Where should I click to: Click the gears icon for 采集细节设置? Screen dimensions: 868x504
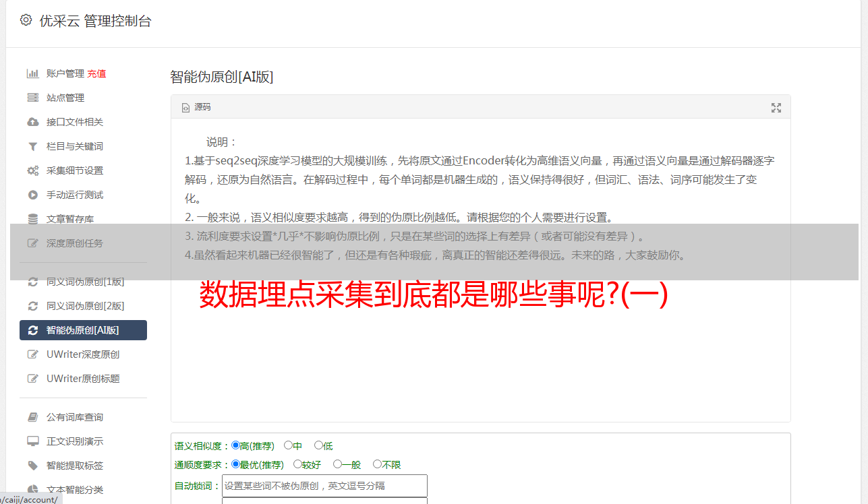pyautogui.click(x=32, y=170)
